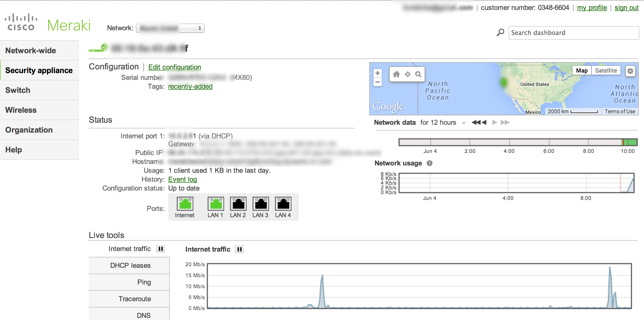Click the Network usage info icon
This screenshot has width=644, height=320.
[x=430, y=163]
